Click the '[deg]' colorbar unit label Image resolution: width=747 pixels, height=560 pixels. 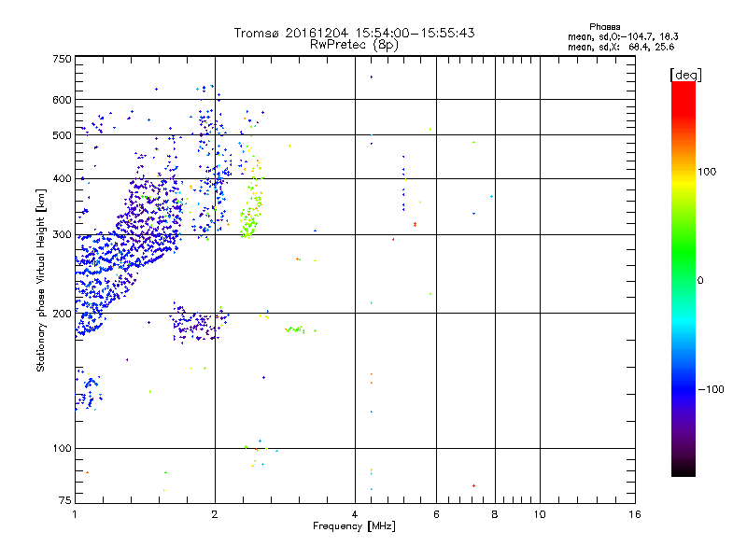[x=685, y=75]
